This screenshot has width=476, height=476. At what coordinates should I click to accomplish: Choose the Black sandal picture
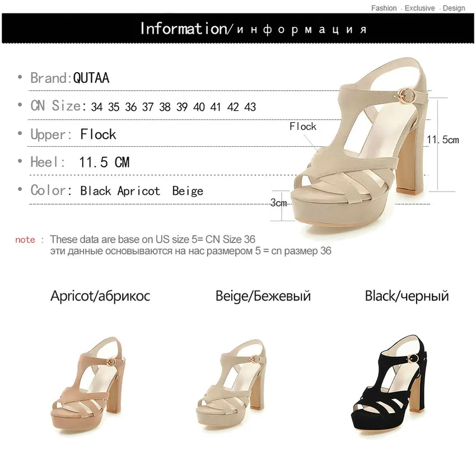pyautogui.click(x=389, y=386)
